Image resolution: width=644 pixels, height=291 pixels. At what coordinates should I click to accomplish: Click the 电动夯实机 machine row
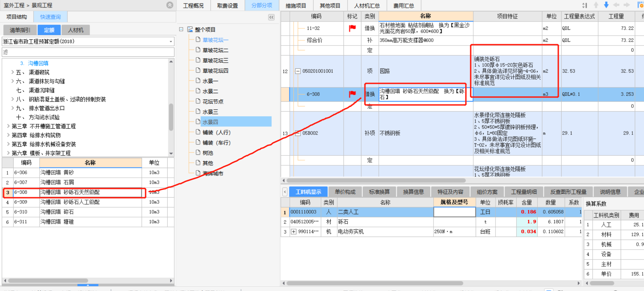pos(431,232)
